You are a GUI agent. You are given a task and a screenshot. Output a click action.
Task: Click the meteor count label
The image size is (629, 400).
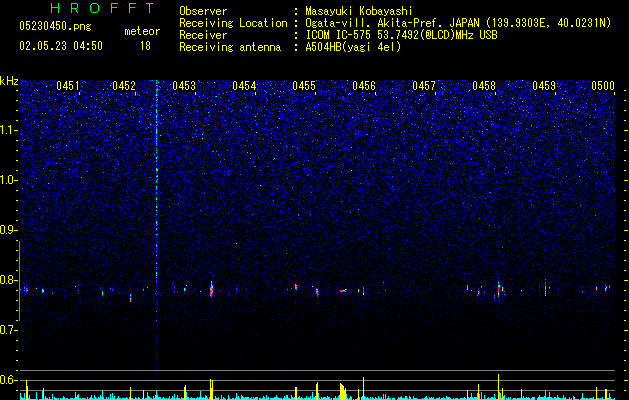[142, 31]
